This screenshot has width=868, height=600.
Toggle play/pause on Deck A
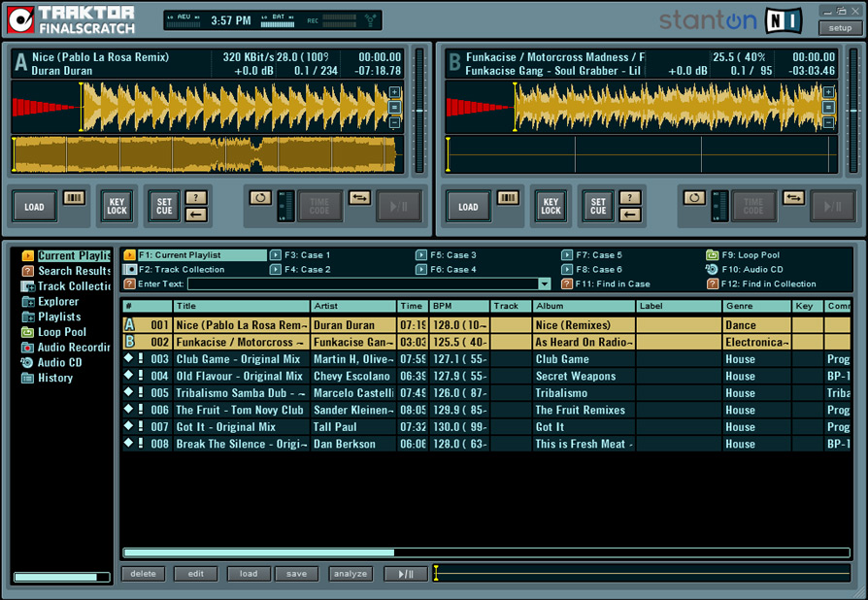[399, 206]
